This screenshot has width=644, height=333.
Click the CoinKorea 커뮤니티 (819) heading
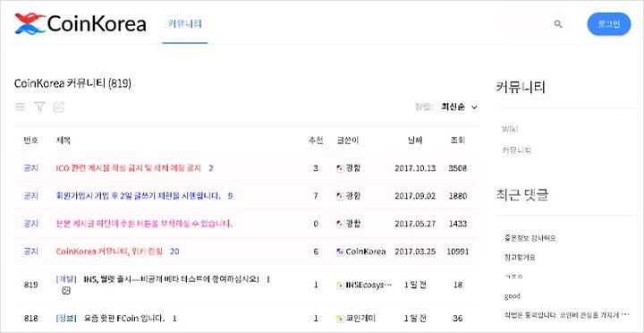pyautogui.click(x=72, y=84)
